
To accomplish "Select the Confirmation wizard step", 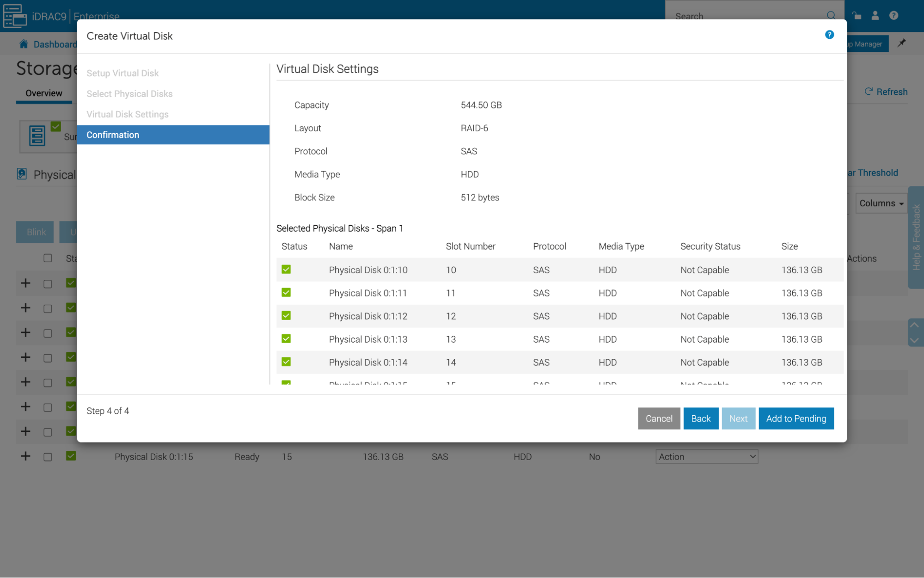I will (x=113, y=135).
